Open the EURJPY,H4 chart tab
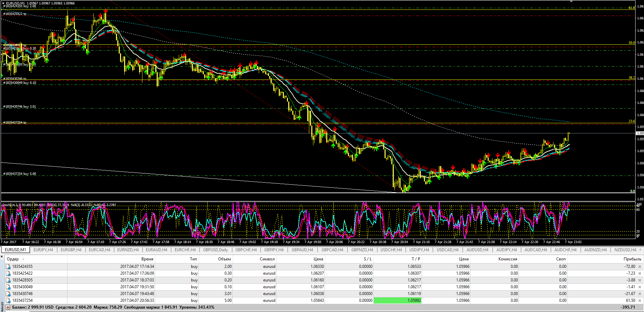Image resolution: width=644 pixels, height=312 pixels. pyautogui.click(x=43, y=250)
